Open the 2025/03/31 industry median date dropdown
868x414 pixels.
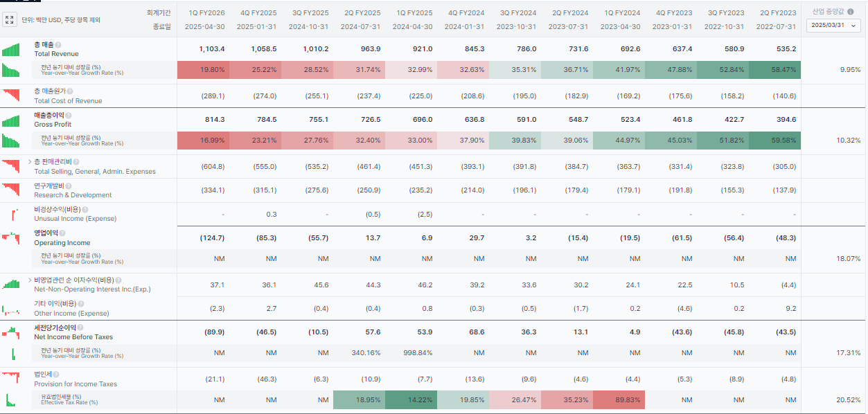coord(834,26)
